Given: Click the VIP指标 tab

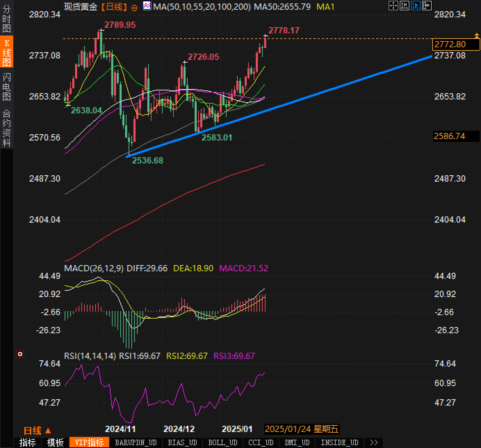Looking at the screenshot, I should coord(89,442).
